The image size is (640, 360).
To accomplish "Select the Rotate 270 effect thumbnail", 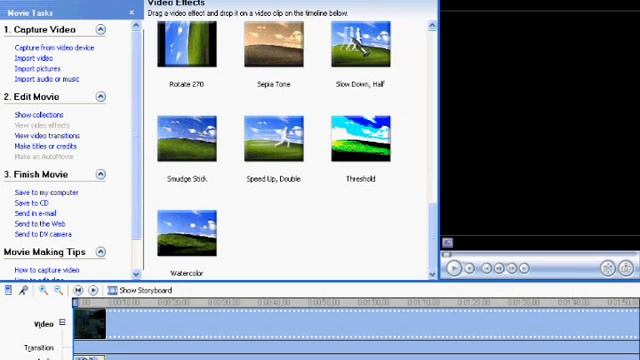I will click(x=187, y=44).
